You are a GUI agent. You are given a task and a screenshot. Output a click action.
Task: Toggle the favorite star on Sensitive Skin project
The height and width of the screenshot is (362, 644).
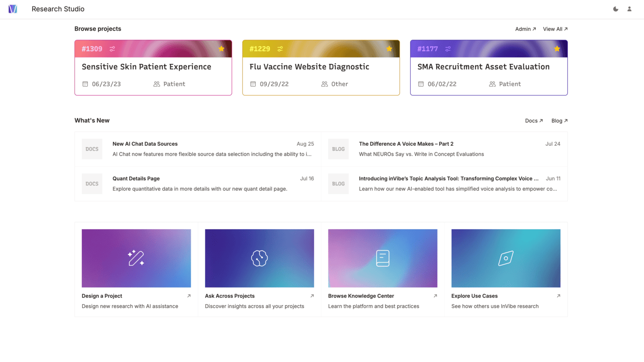tap(221, 48)
